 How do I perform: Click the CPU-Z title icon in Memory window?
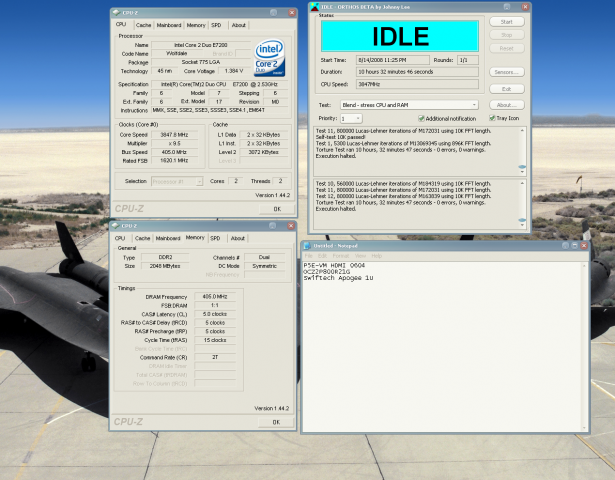click(116, 225)
